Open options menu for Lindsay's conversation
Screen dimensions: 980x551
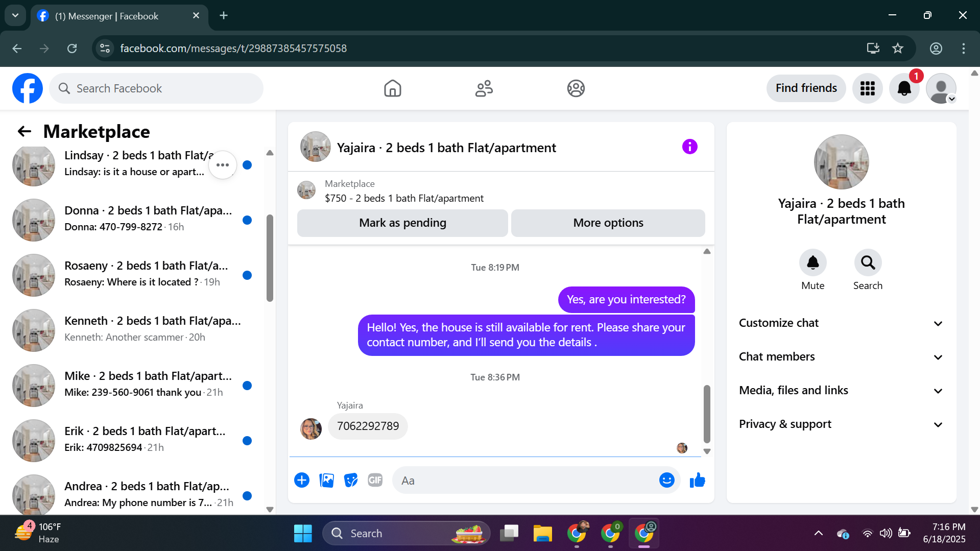[x=223, y=165]
